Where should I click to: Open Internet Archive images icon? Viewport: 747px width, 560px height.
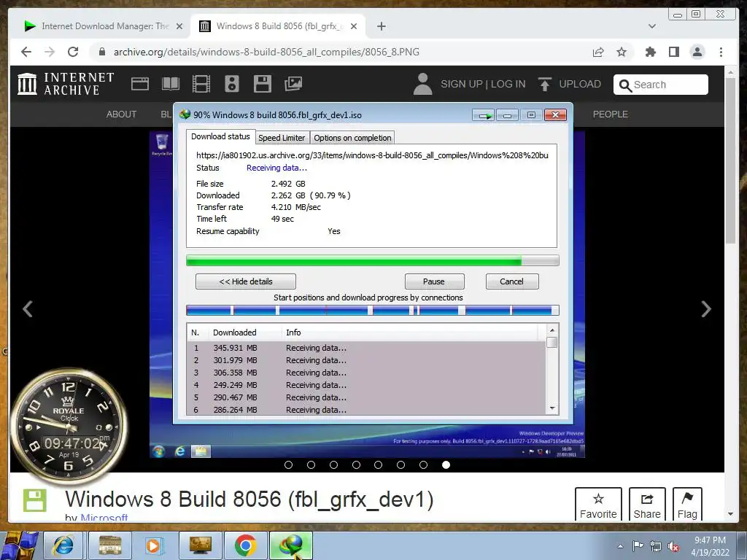pyautogui.click(x=293, y=84)
